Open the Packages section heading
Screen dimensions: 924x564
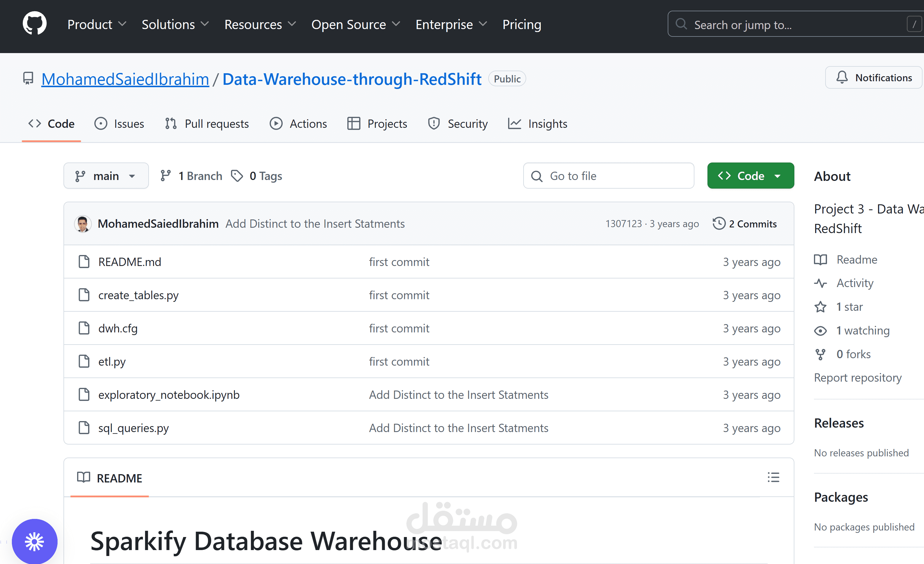tap(841, 497)
